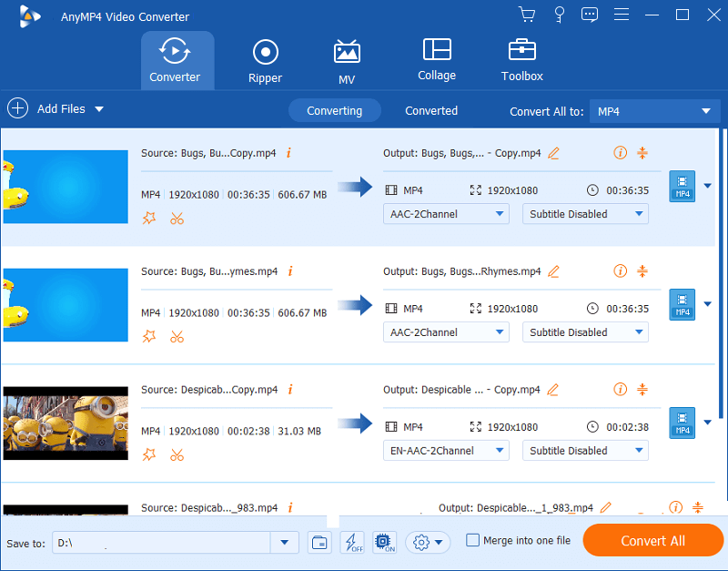Open the shopping cart purchase icon
The height and width of the screenshot is (571, 728).
coord(527,15)
